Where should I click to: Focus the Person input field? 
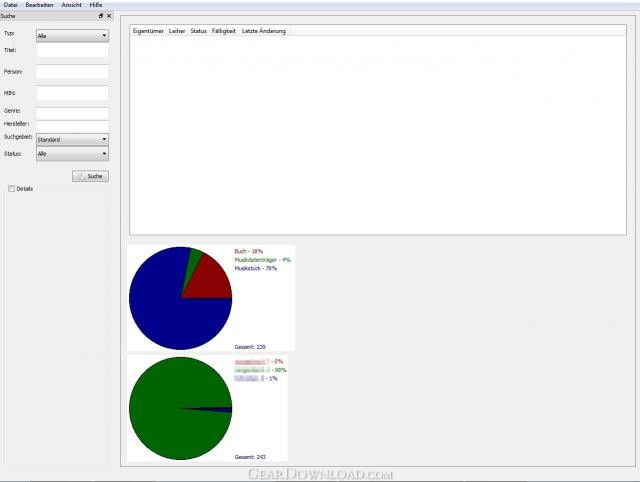72,71
